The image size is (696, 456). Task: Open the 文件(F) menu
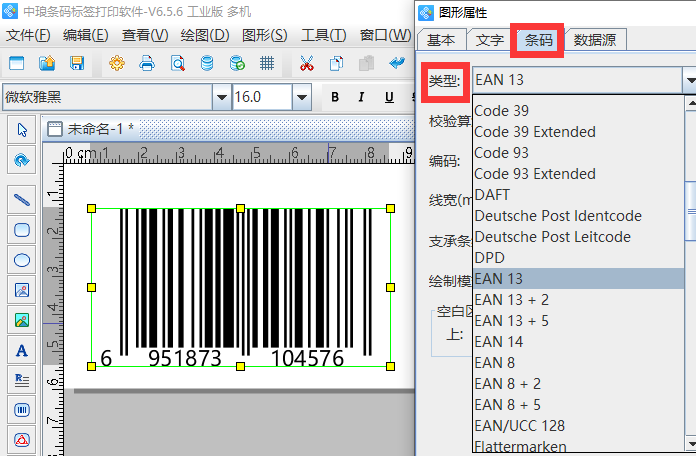point(28,35)
